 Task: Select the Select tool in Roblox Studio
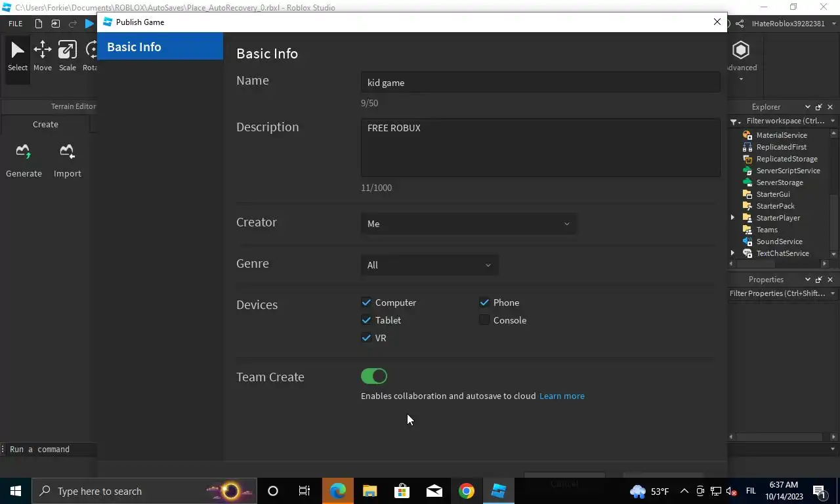pos(18,56)
